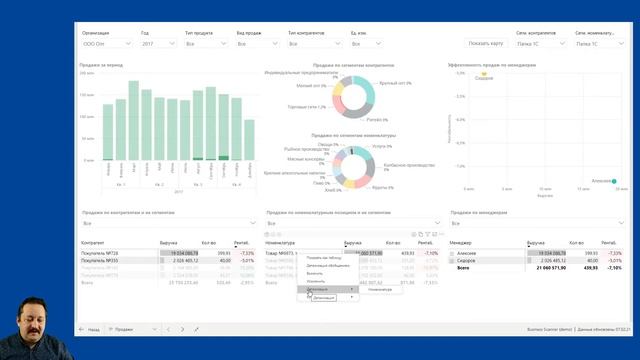Select the highlighted Детализация context menu entry

(328, 289)
